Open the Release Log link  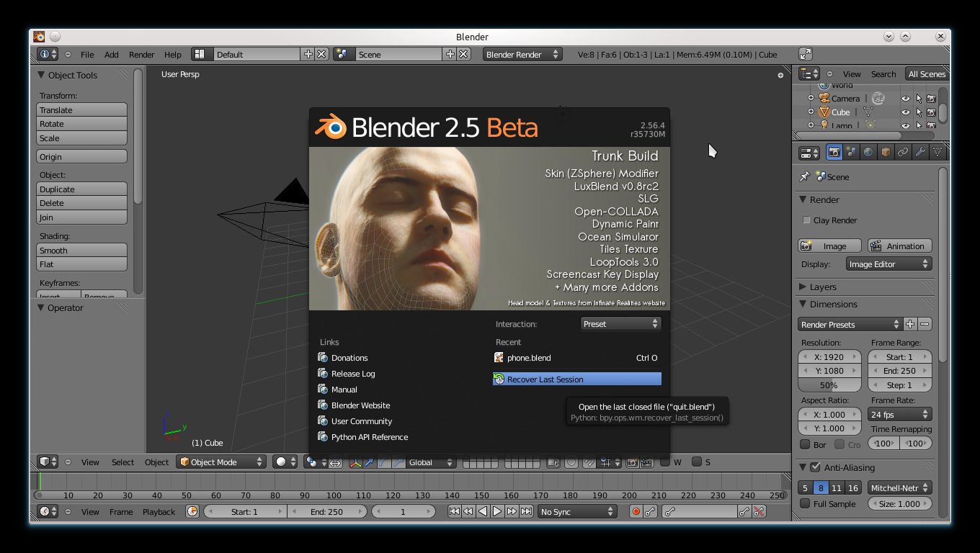click(353, 374)
